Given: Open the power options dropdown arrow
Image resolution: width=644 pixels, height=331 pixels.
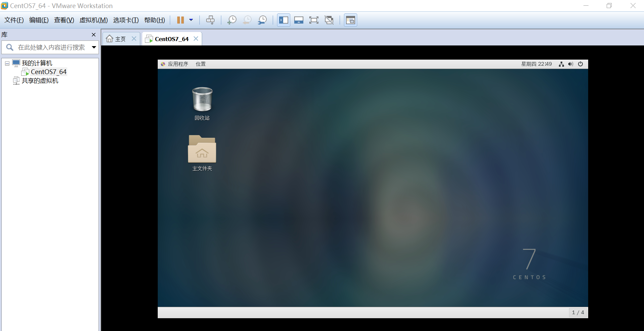Looking at the screenshot, I should (x=191, y=20).
